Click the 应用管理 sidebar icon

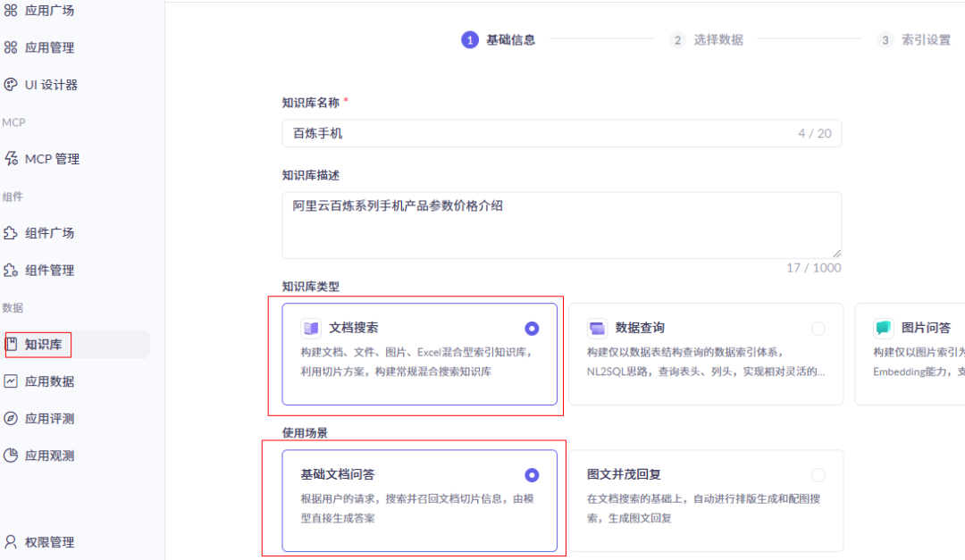click(11, 47)
